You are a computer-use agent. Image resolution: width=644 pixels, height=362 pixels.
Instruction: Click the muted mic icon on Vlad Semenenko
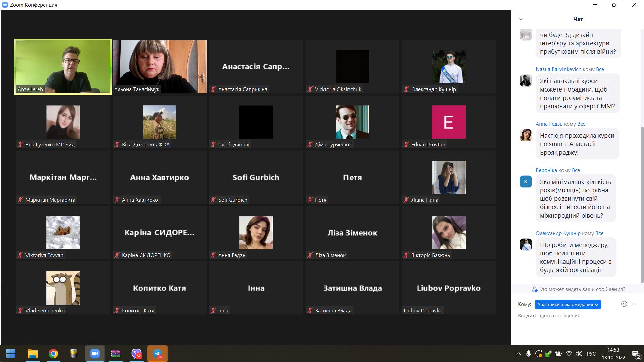pyautogui.click(x=20, y=310)
